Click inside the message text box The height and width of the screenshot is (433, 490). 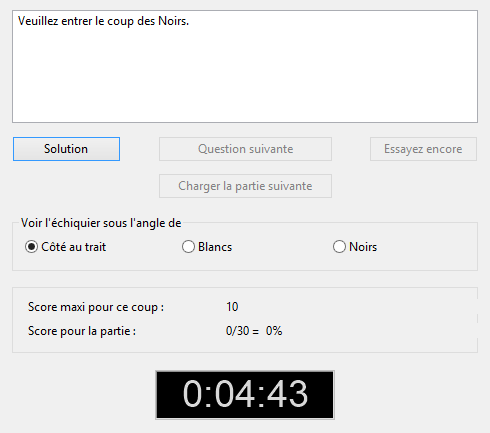245,67
